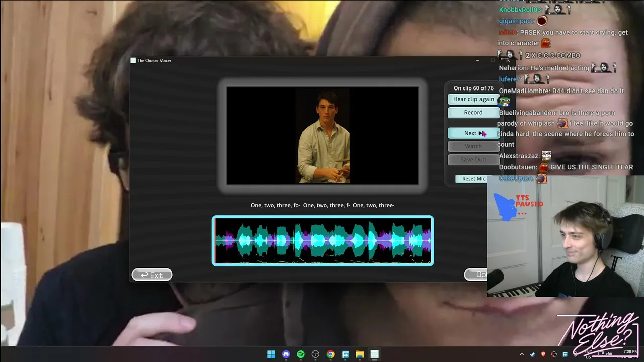The image size is (644, 362).
Task: Click the audio waveform display
Action: coord(323,241)
